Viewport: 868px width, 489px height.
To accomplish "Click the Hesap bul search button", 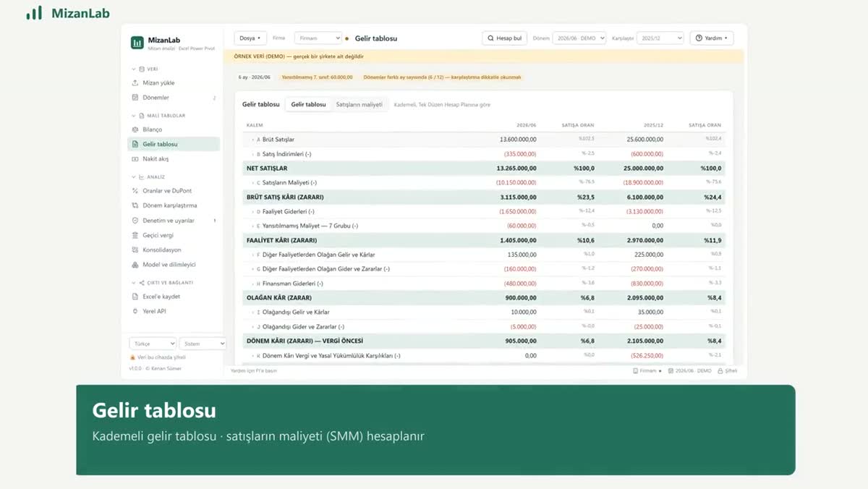I will point(504,38).
